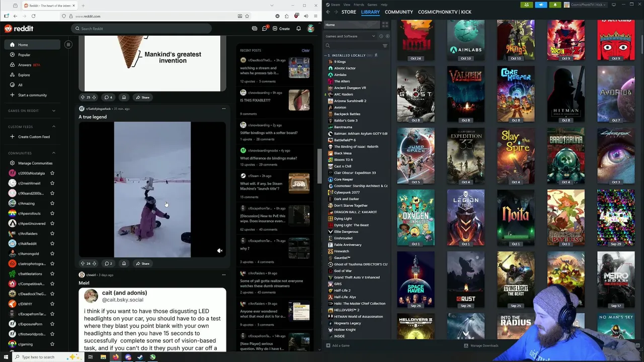Favorite r/Amazing with its star
This screenshot has width=644, height=362.
pyautogui.click(x=52, y=203)
